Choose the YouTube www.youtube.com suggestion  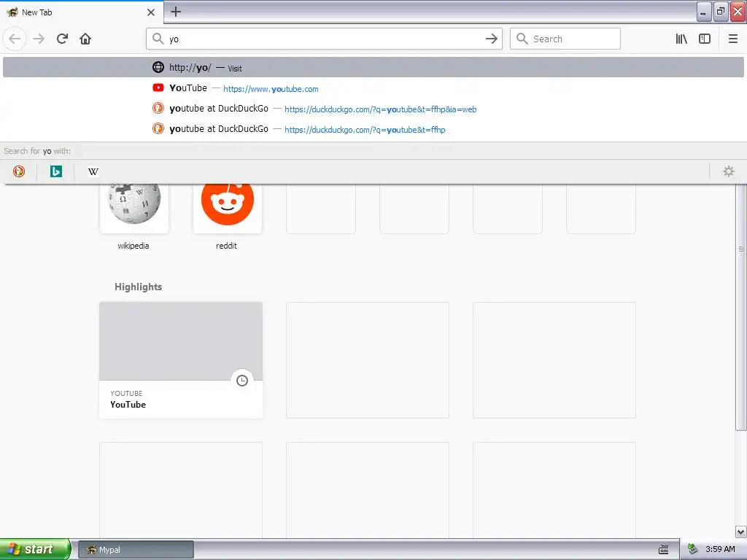pos(373,88)
